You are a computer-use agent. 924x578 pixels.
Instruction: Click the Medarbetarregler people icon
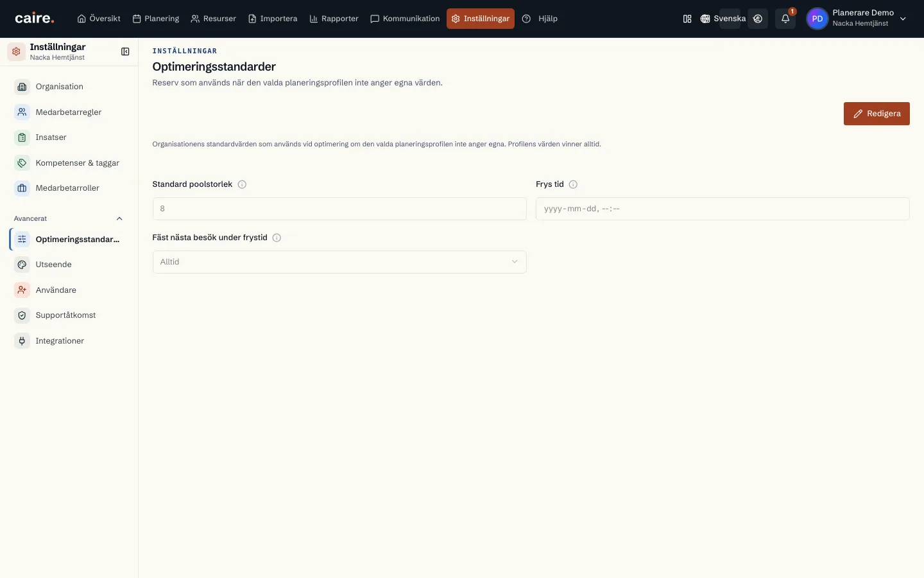(22, 112)
